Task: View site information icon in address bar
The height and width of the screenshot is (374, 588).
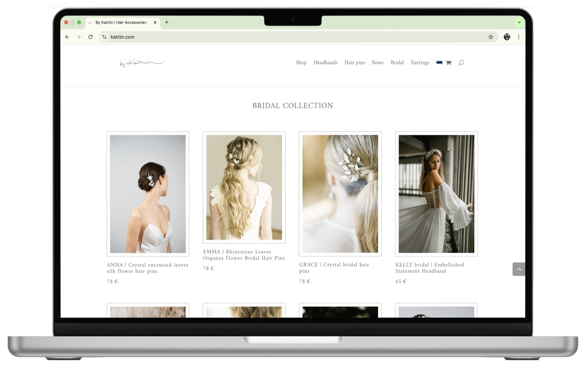Action: click(x=104, y=37)
